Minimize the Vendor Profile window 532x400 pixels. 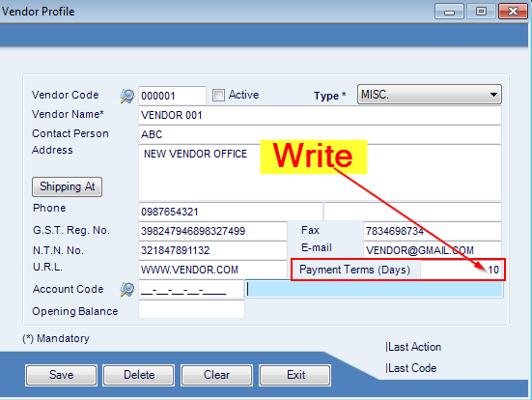pyautogui.click(x=449, y=12)
